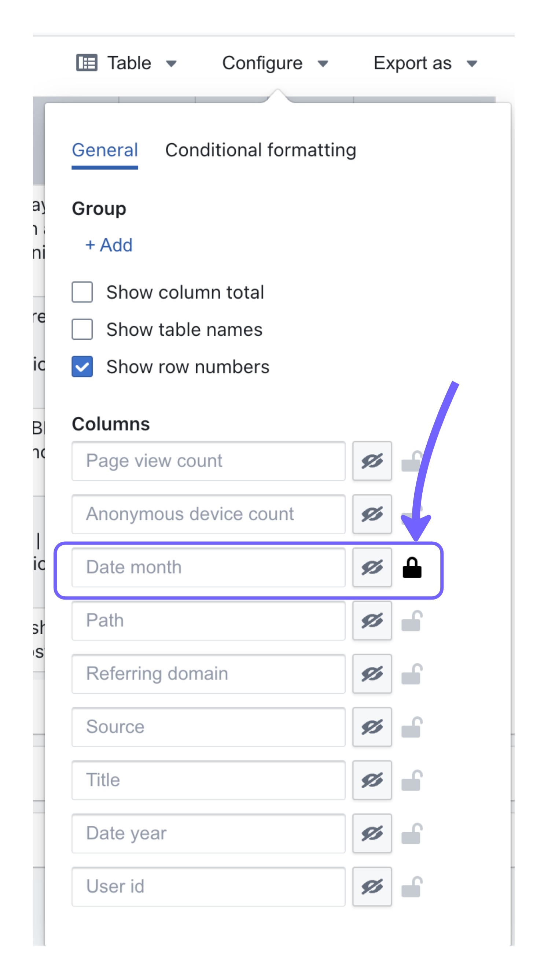
Task: Select the General tab
Action: click(x=105, y=150)
